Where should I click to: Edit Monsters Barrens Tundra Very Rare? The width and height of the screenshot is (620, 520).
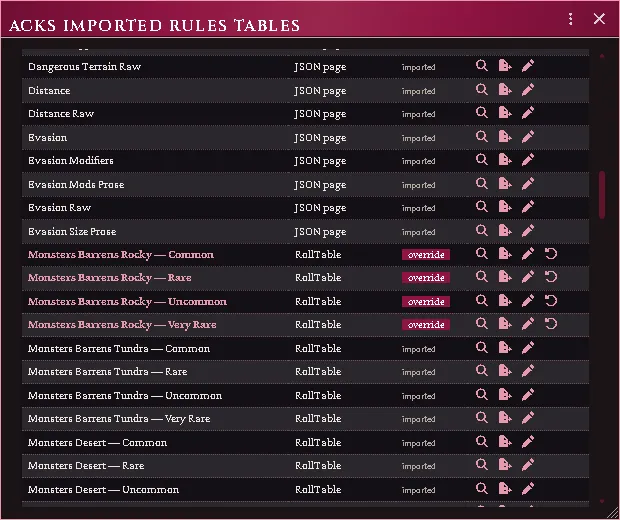coord(528,418)
